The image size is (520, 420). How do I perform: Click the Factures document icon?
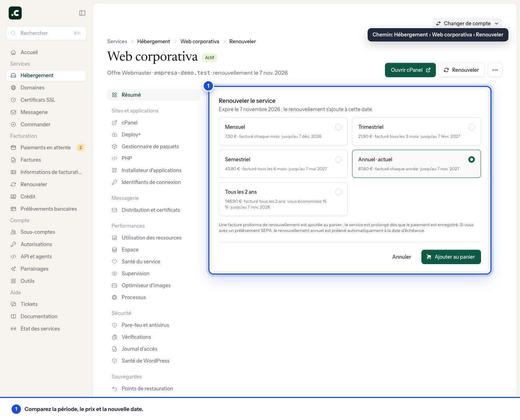click(x=13, y=160)
